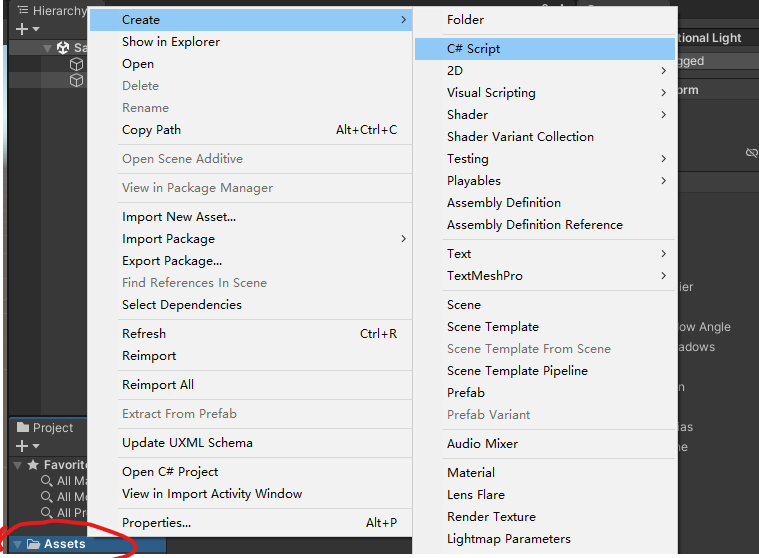The height and width of the screenshot is (558, 759).
Task: Click Material in Create submenu
Action: [x=545, y=473]
